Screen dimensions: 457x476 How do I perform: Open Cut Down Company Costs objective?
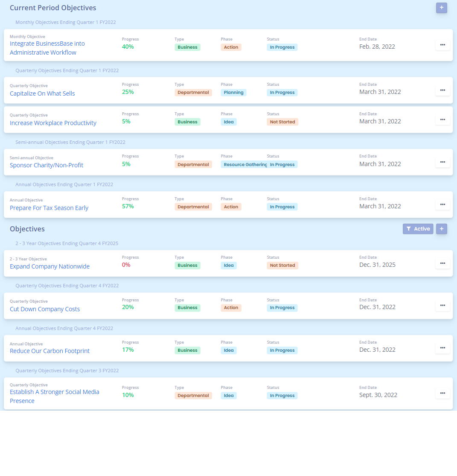pyautogui.click(x=45, y=309)
